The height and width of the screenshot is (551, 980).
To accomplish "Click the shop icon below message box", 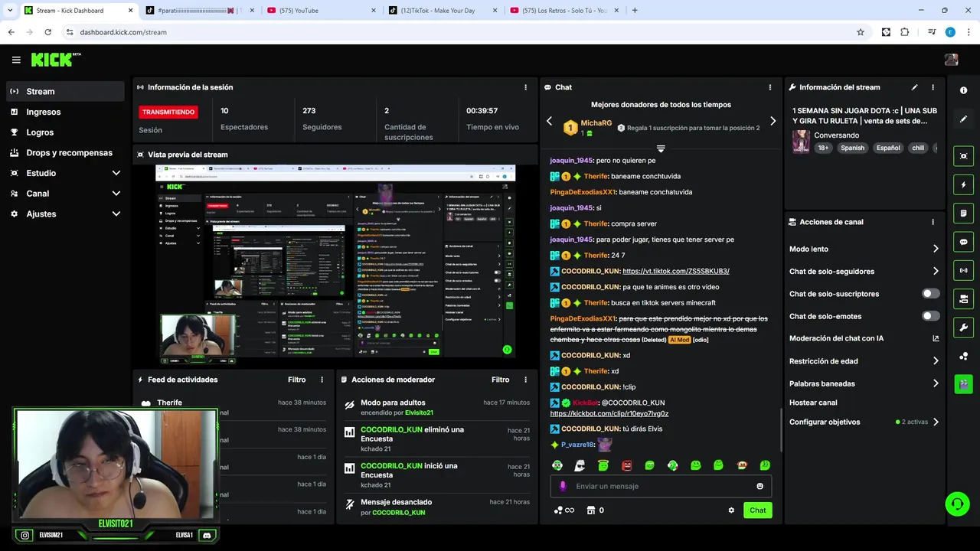I will [x=590, y=510].
